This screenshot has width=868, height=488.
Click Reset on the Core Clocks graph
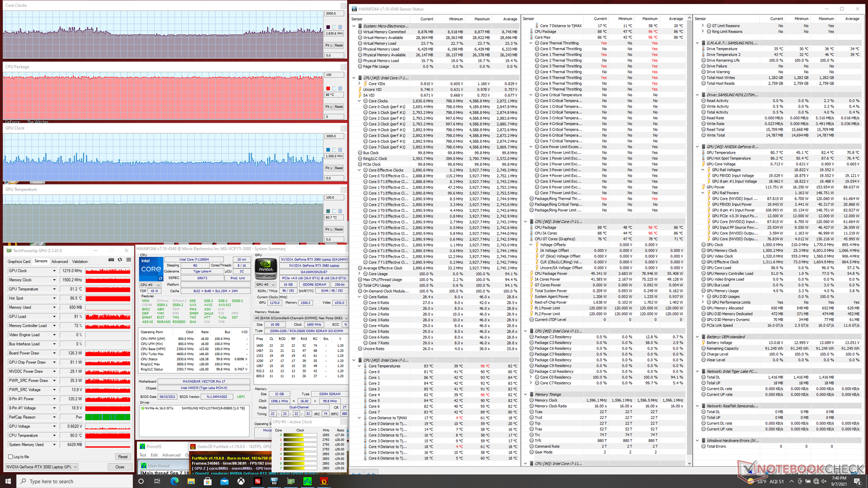(339, 46)
